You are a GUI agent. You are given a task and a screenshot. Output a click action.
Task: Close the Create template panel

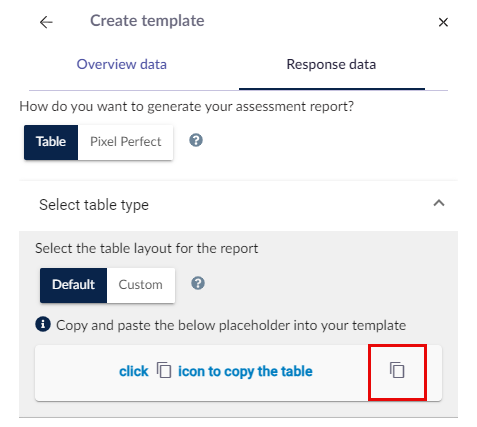(x=443, y=22)
